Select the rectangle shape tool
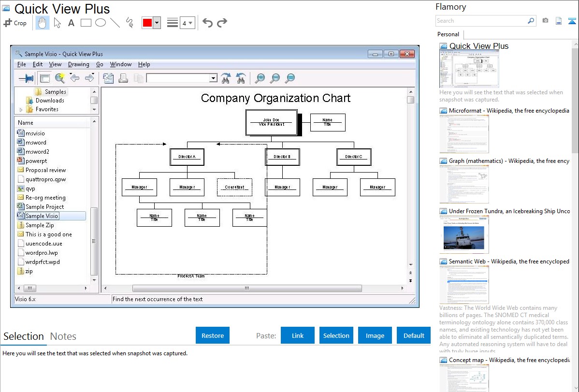579x392 pixels. [x=86, y=23]
